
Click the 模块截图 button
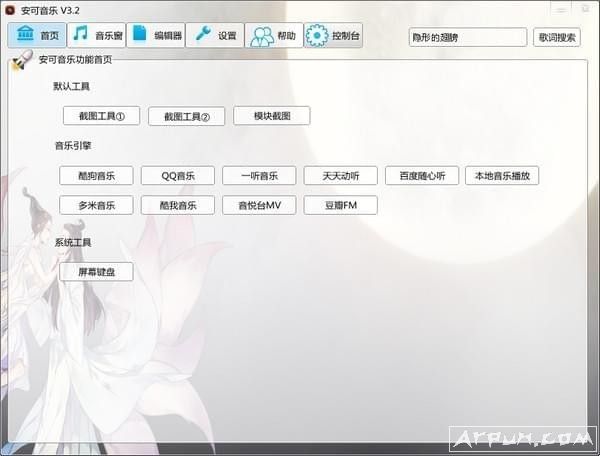pyautogui.click(x=272, y=116)
